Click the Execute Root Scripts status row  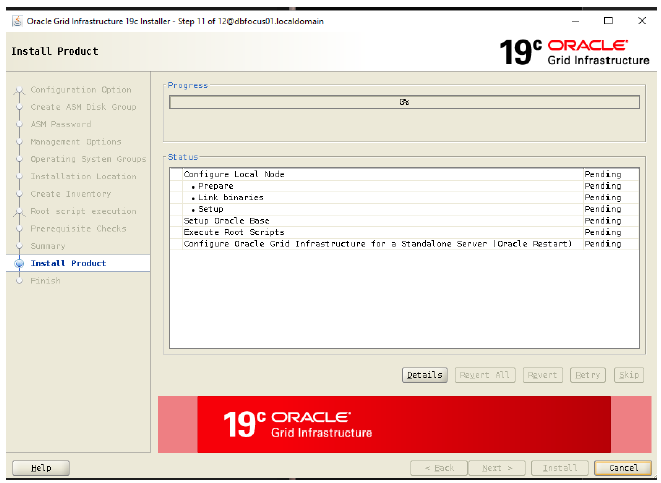click(234, 232)
